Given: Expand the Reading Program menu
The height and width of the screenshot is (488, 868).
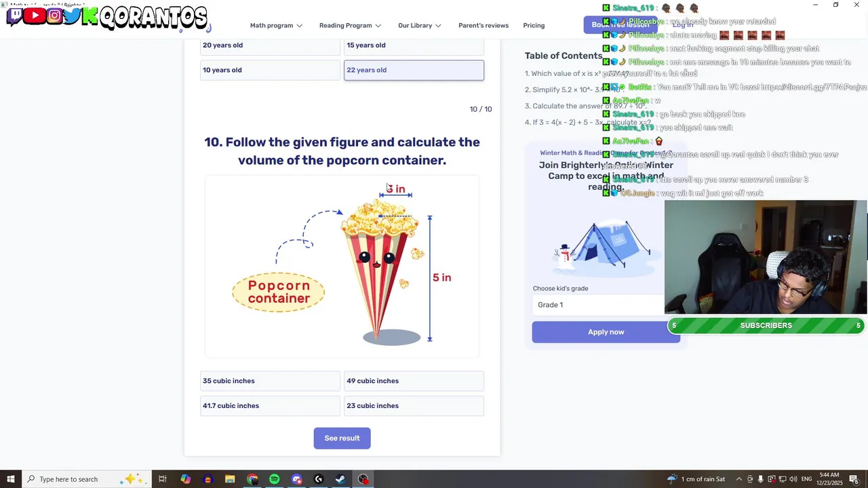Looking at the screenshot, I should (350, 26).
